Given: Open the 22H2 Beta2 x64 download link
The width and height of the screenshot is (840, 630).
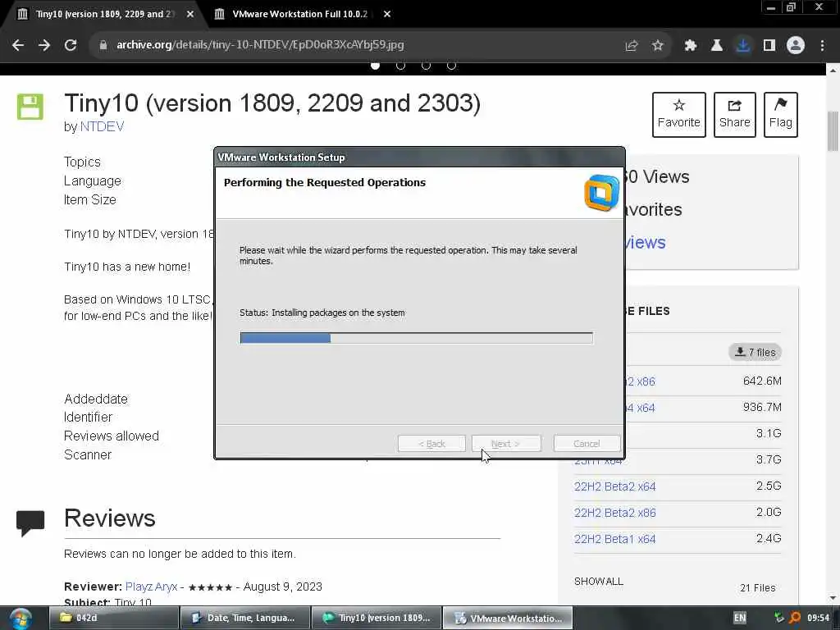Looking at the screenshot, I should [x=615, y=486].
